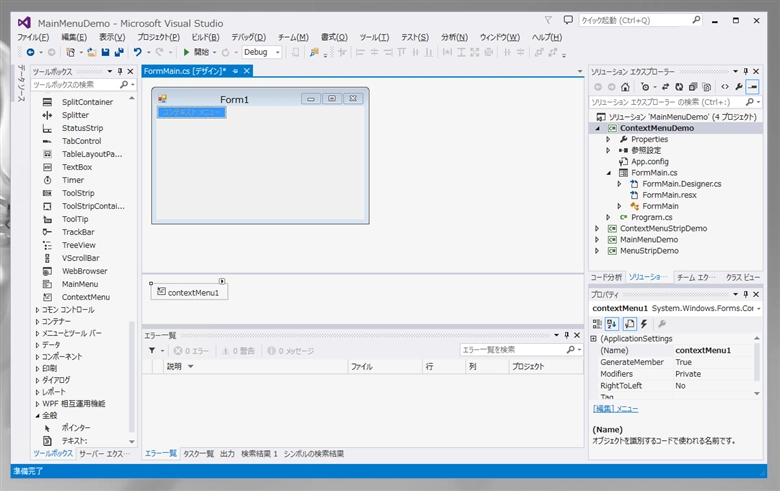
Task: Click the Find in Files toolbar icon
Action: pos(314,52)
